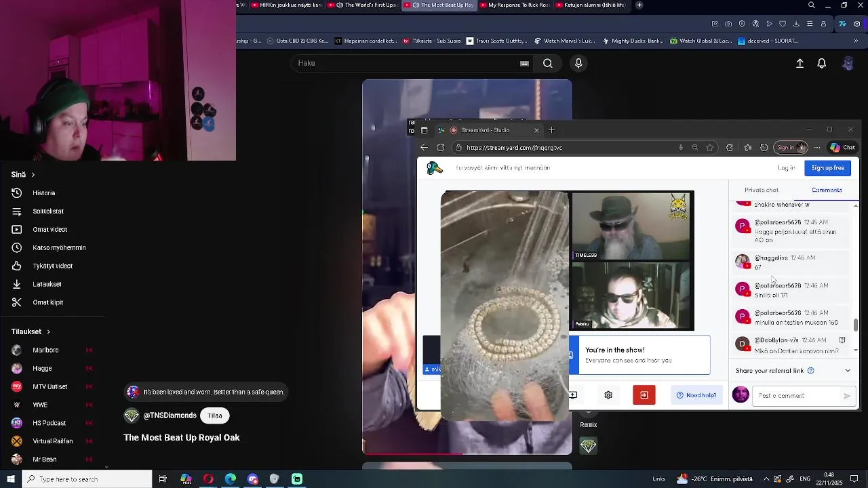Switch to Comments tab
The height and width of the screenshot is (488, 868).
point(826,190)
